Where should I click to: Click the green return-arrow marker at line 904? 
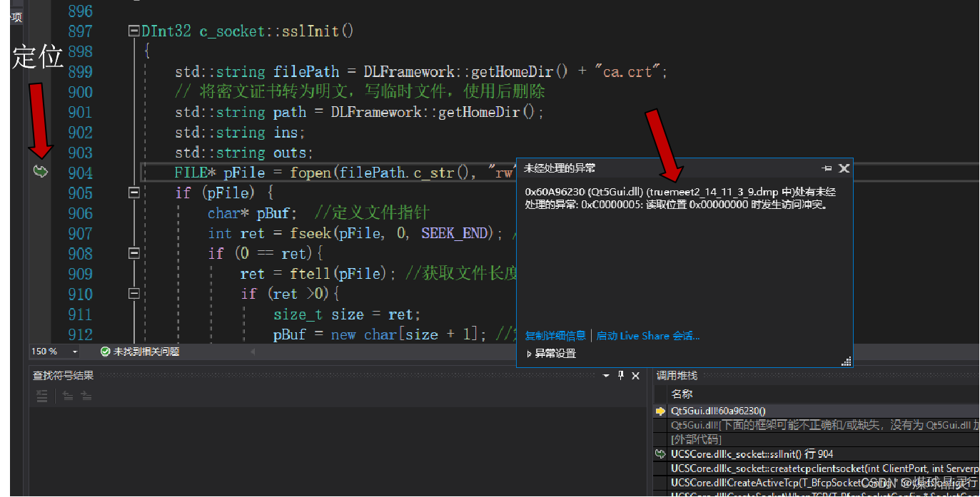[41, 172]
